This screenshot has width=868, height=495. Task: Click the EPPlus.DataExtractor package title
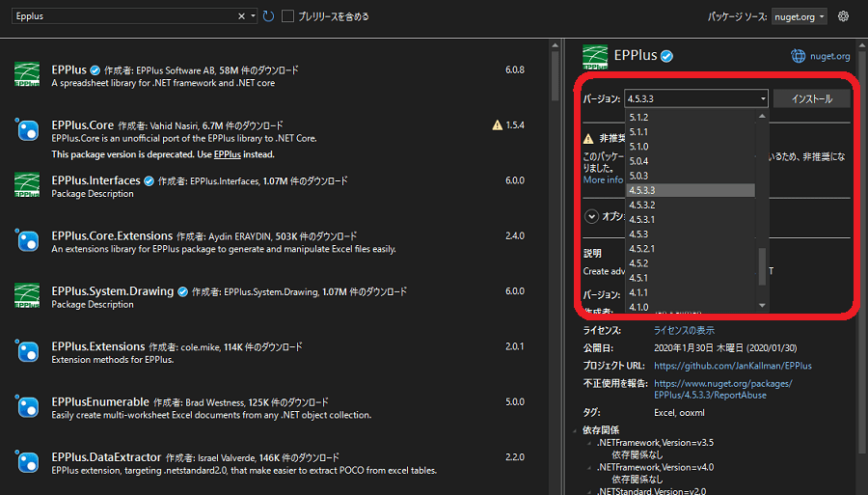(x=106, y=457)
